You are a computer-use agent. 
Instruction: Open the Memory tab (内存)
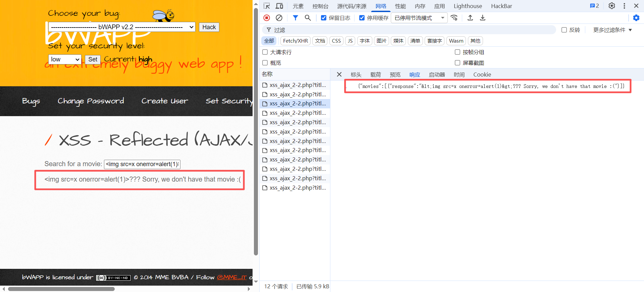tap(420, 6)
